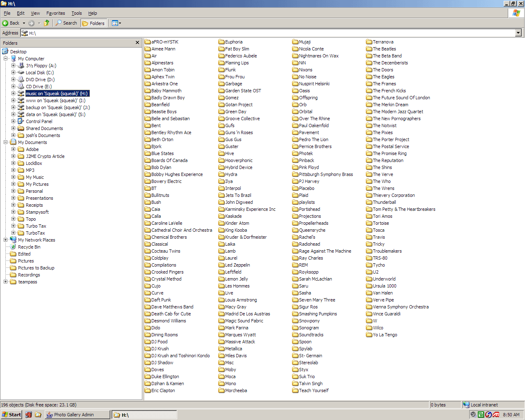Viewport: 525px width, 420px height.
Task: Click the Start button
Action: 11,415
